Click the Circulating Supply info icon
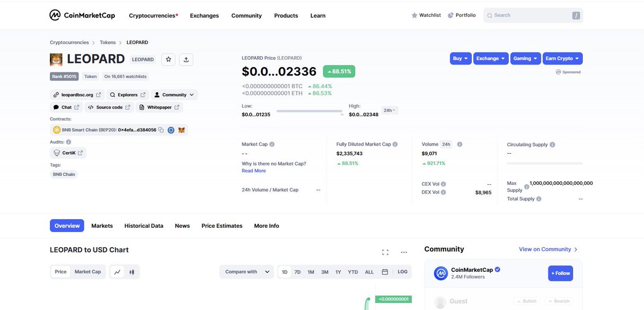The height and width of the screenshot is (310, 644). 552,145
